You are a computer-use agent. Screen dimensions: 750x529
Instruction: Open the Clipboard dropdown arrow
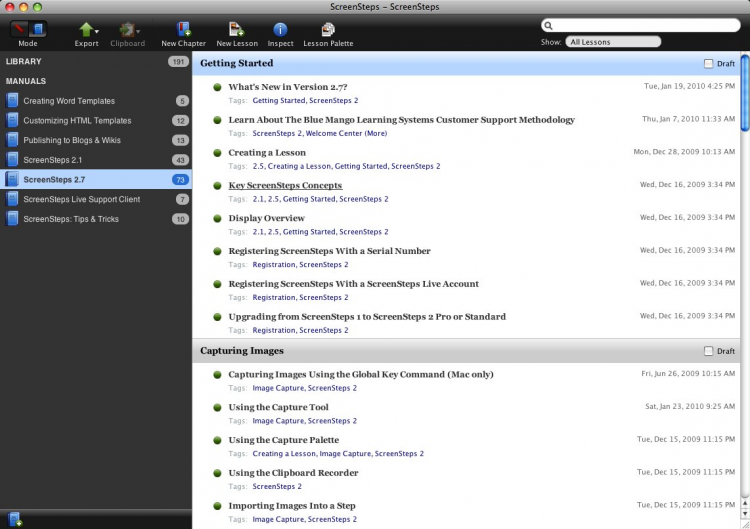point(138,32)
